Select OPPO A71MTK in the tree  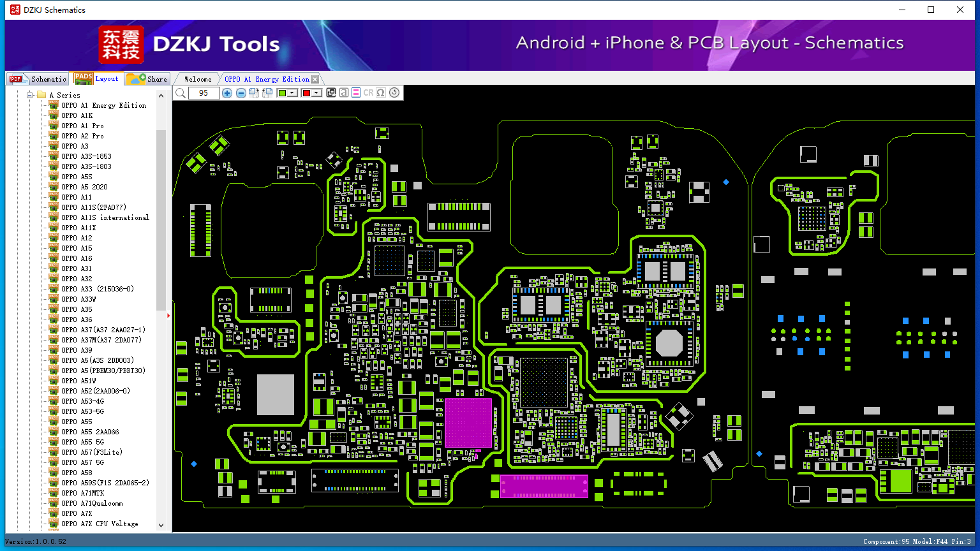tap(82, 493)
